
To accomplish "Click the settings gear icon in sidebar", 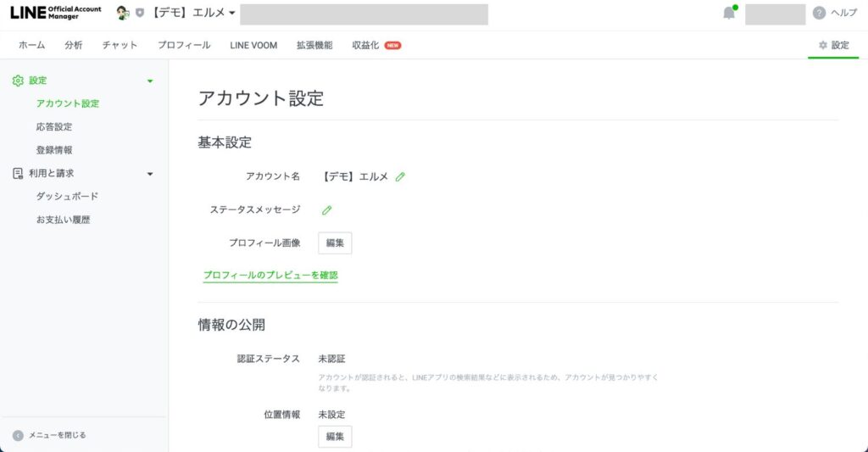I will 18,81.
